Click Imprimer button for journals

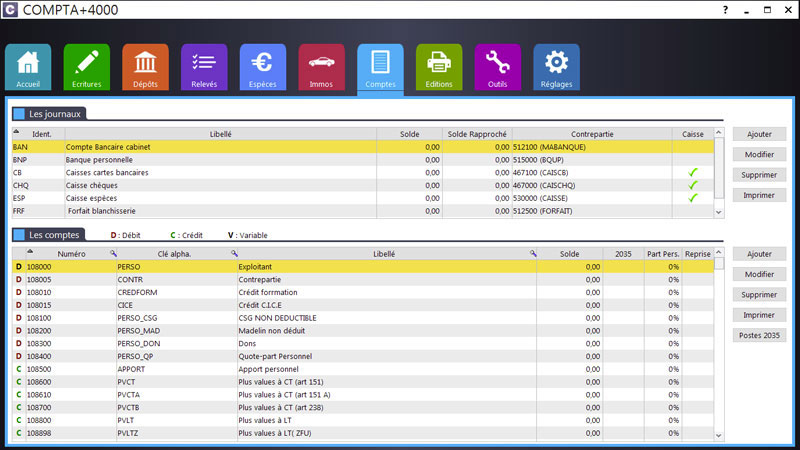pos(759,195)
